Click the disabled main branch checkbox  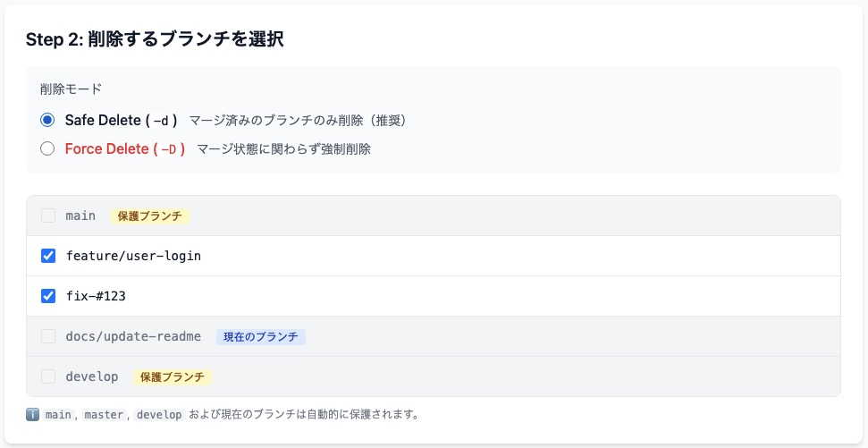48,216
